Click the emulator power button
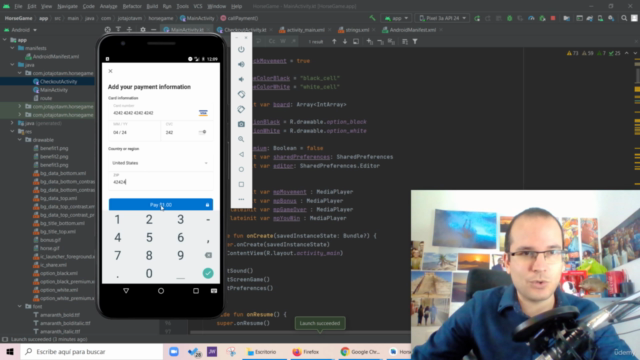The width and height of the screenshot is (640, 360). (x=241, y=49)
